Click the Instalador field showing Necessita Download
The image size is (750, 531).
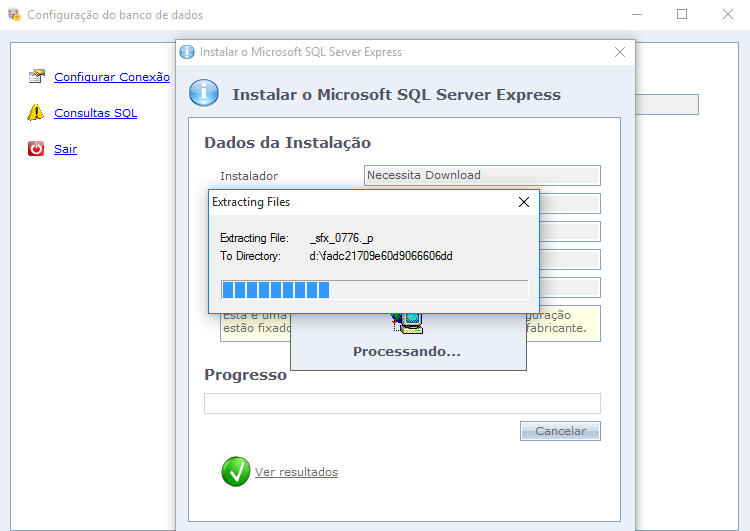482,176
